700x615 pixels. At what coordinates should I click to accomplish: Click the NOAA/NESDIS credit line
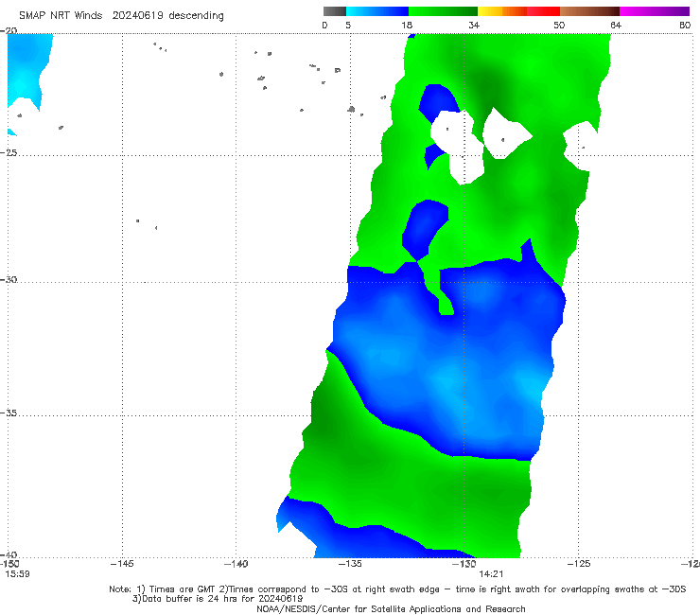point(391,609)
